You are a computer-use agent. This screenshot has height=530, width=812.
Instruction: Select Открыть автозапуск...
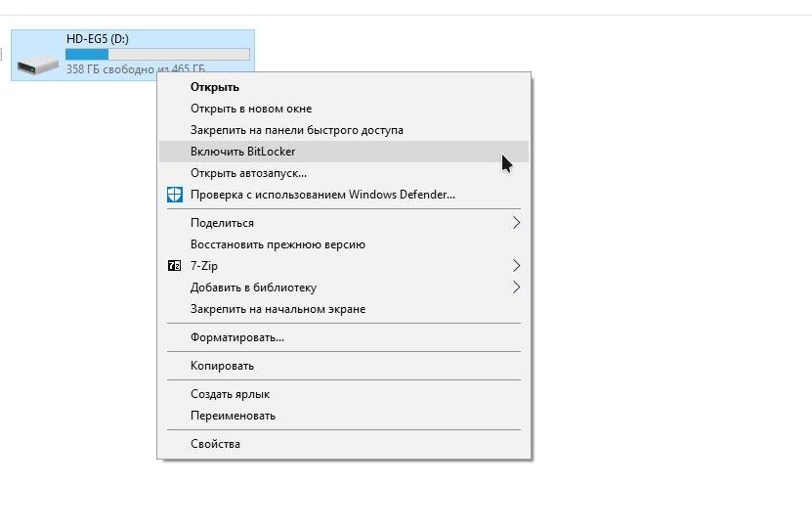point(344,173)
